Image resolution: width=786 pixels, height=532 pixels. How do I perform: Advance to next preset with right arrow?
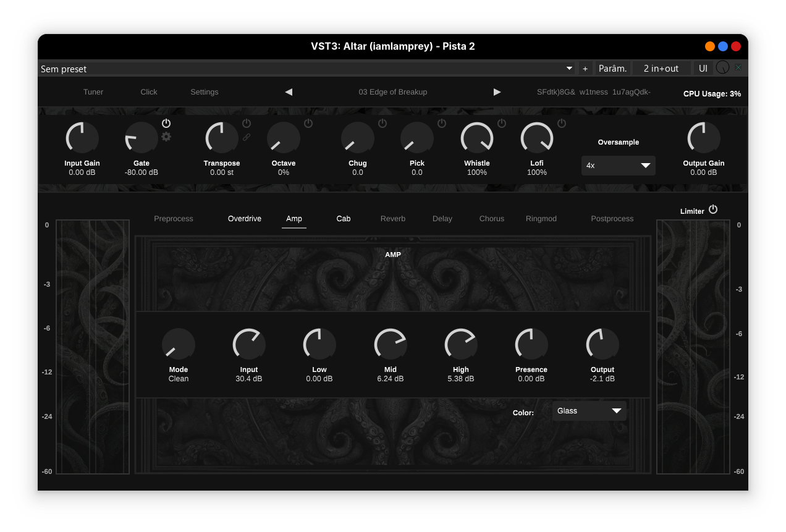[x=497, y=92]
